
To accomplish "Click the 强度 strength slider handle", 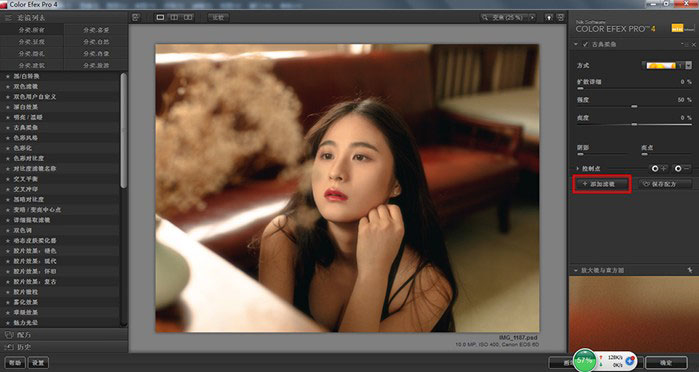I will (x=634, y=107).
